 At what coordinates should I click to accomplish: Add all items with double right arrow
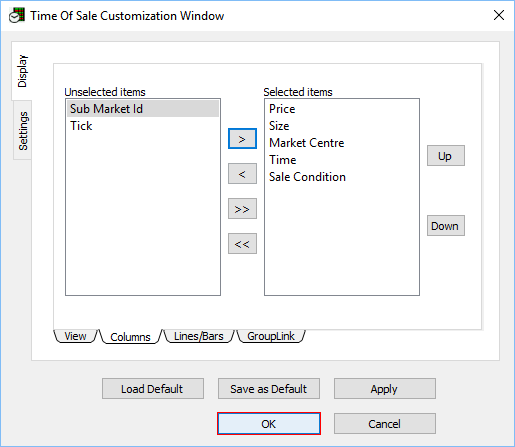(242, 209)
